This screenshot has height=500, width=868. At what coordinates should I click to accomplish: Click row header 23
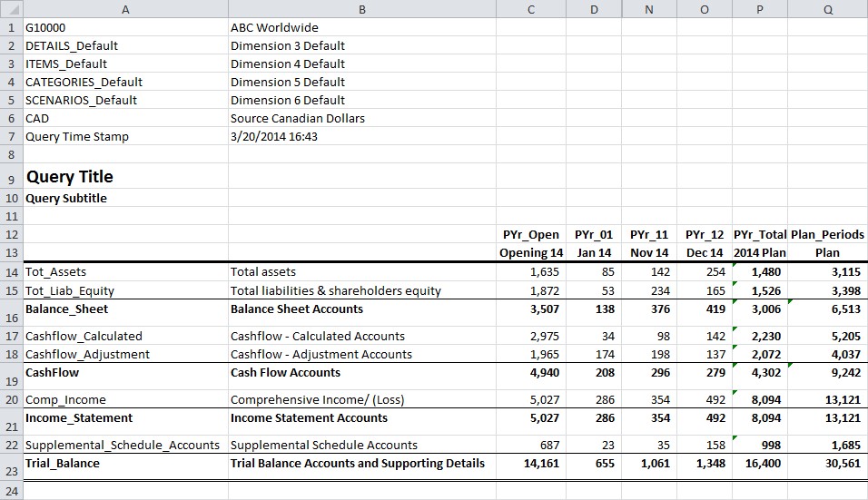pyautogui.click(x=11, y=471)
